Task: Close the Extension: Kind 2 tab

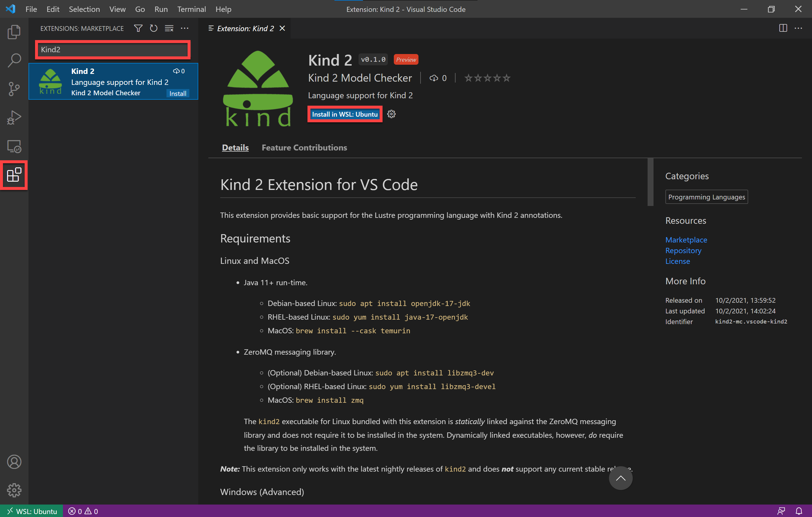Action: click(282, 28)
